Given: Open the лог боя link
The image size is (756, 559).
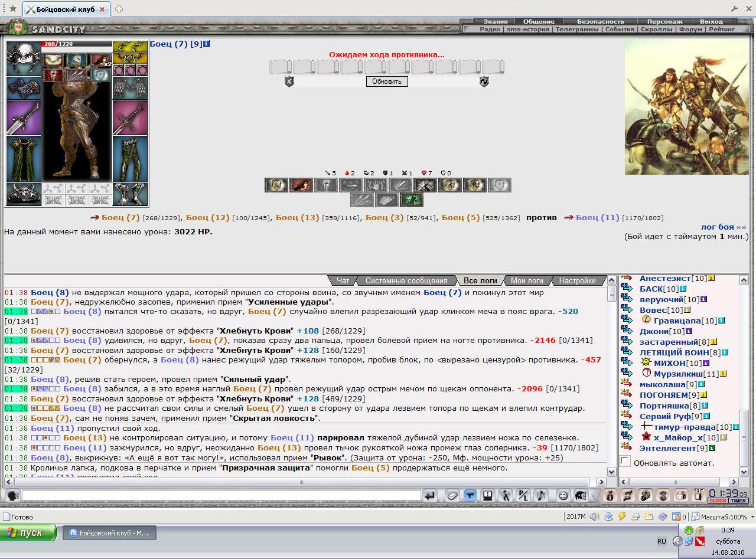Looking at the screenshot, I should pyautogui.click(x=724, y=227).
